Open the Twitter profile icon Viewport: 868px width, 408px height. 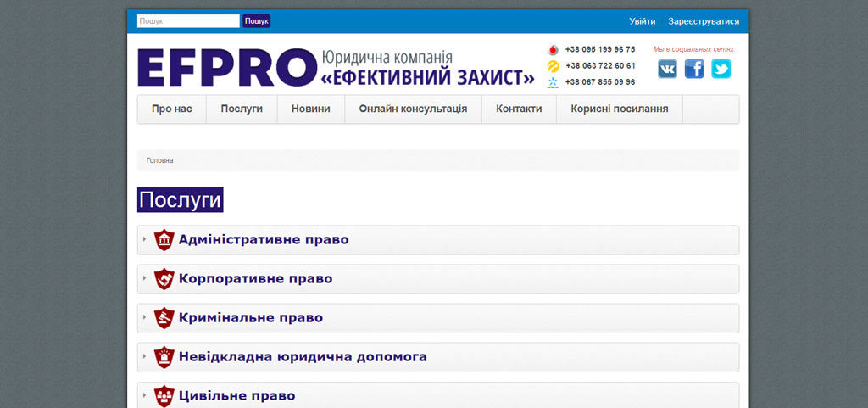coord(721,69)
